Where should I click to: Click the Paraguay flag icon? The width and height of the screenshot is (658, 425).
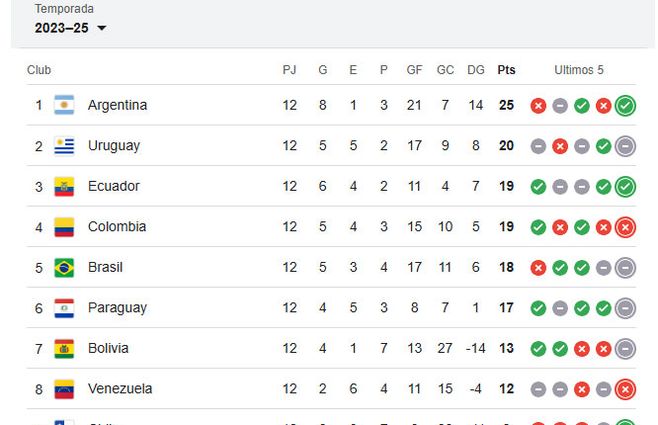[64, 308]
